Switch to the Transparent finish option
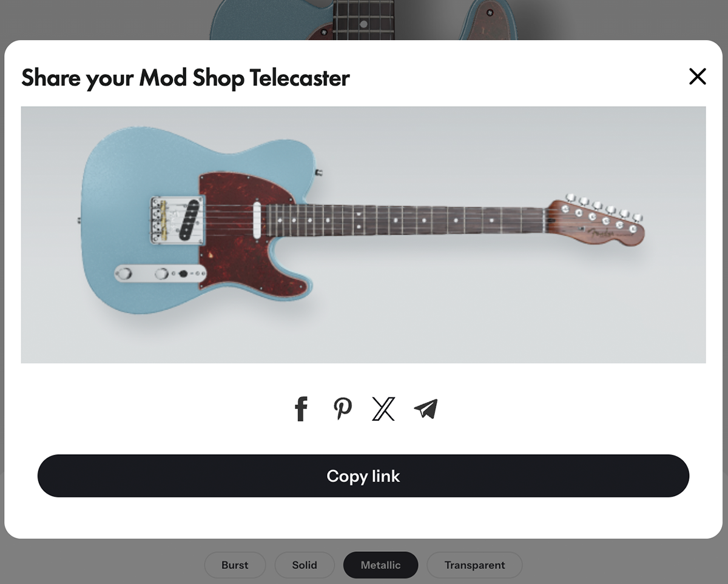728x584 pixels. 474,565
